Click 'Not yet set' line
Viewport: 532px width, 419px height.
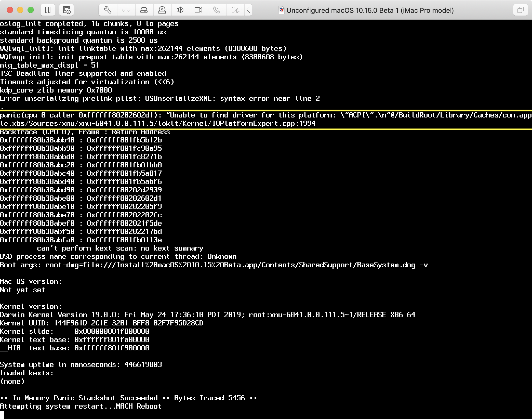click(x=23, y=290)
